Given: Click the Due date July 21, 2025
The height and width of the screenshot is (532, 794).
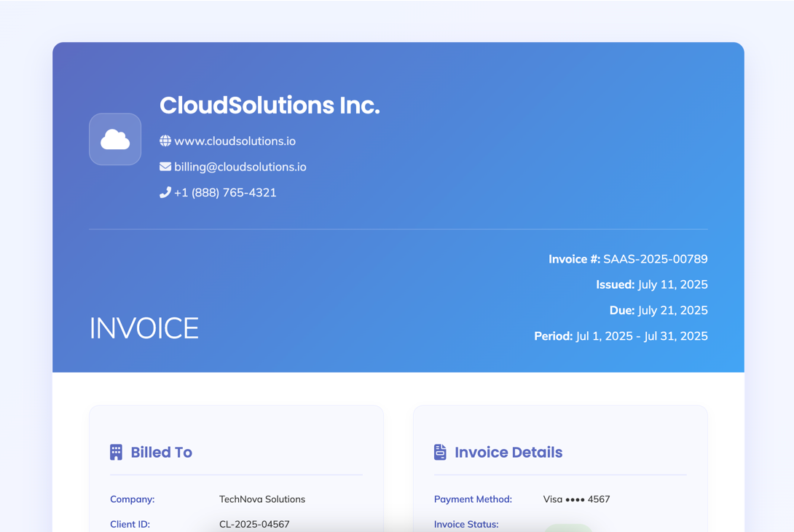Looking at the screenshot, I should pyautogui.click(x=672, y=310).
